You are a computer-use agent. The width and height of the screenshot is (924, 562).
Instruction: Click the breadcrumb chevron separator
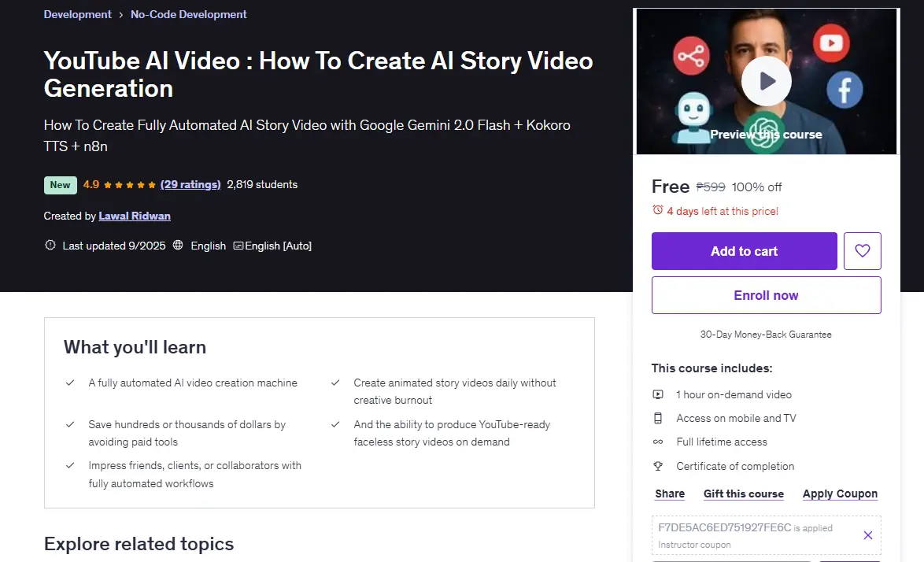(120, 15)
